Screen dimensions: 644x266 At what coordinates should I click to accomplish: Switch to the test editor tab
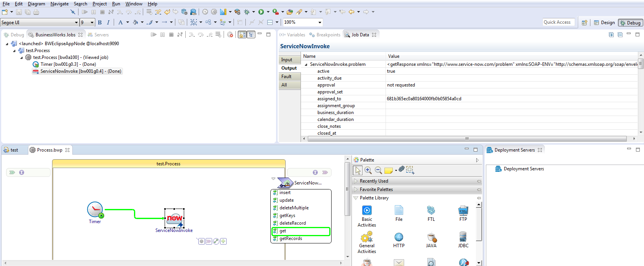(x=11, y=150)
